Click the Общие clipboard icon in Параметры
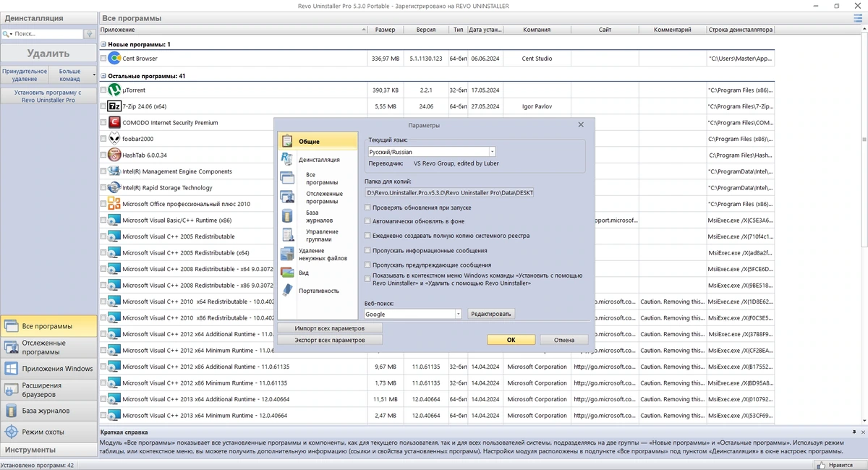This screenshot has width=868, height=470. point(287,141)
